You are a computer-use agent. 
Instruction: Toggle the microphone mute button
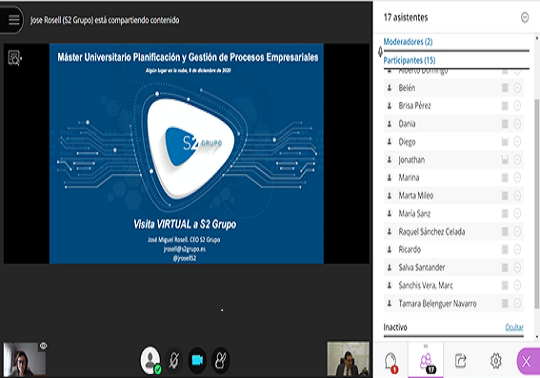[x=174, y=361]
